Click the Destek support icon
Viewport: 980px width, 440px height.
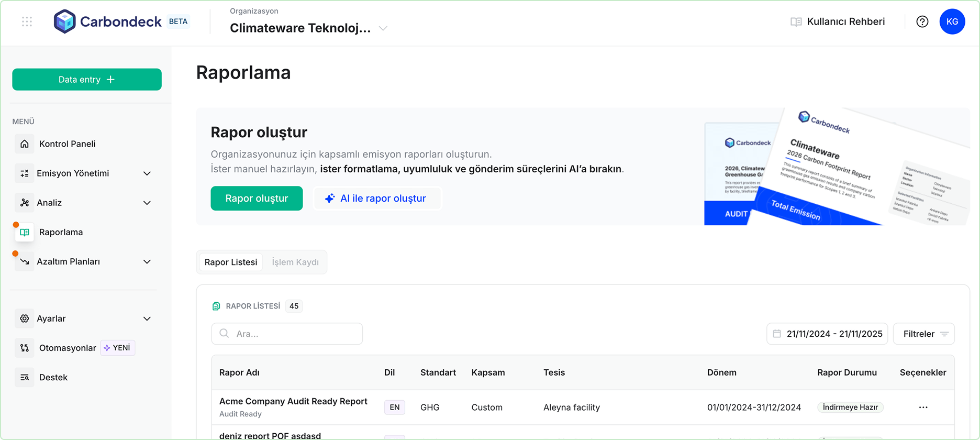(25, 377)
